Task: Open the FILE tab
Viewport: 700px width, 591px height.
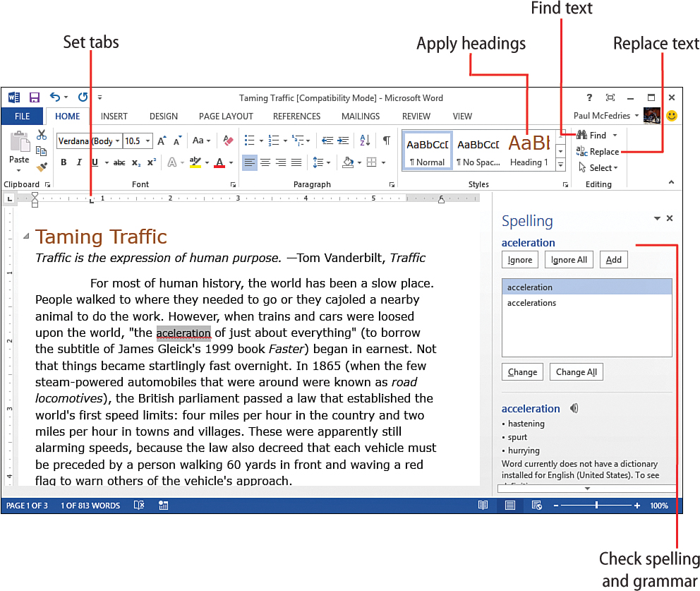Action: coord(23,116)
